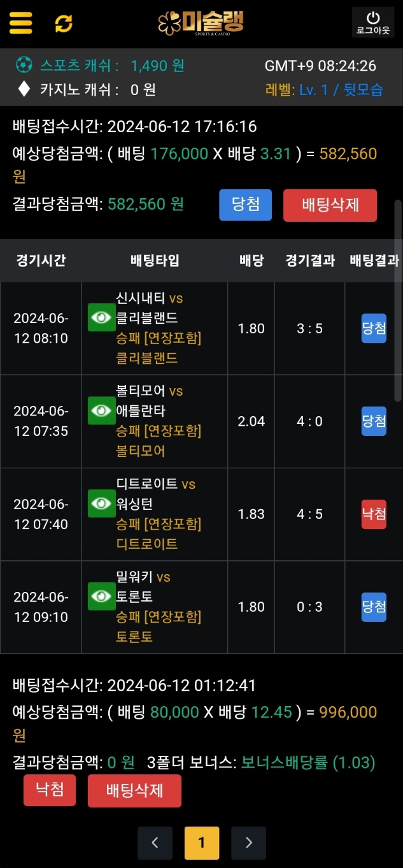Image resolution: width=403 pixels, height=868 pixels.
Task: Go to previous page with left chevron
Action: [155, 843]
